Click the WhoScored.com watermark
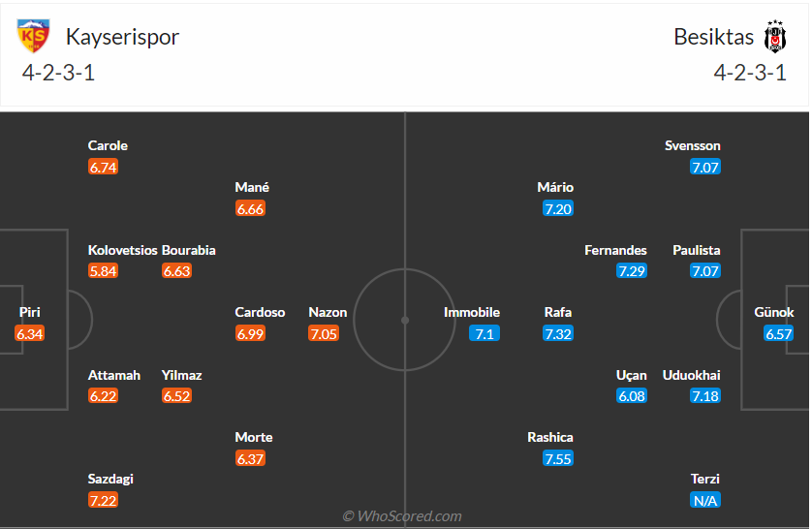Viewport: 812px width, 529px height. coord(402,516)
